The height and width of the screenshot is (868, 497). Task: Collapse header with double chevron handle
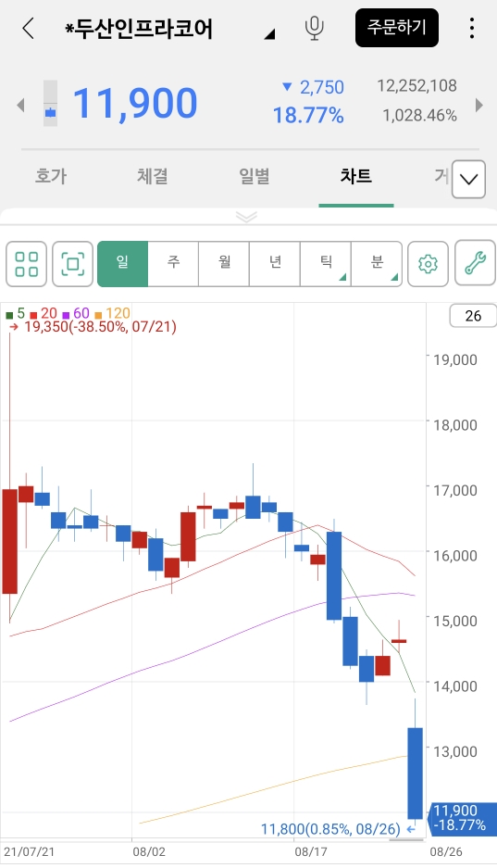coord(246,217)
